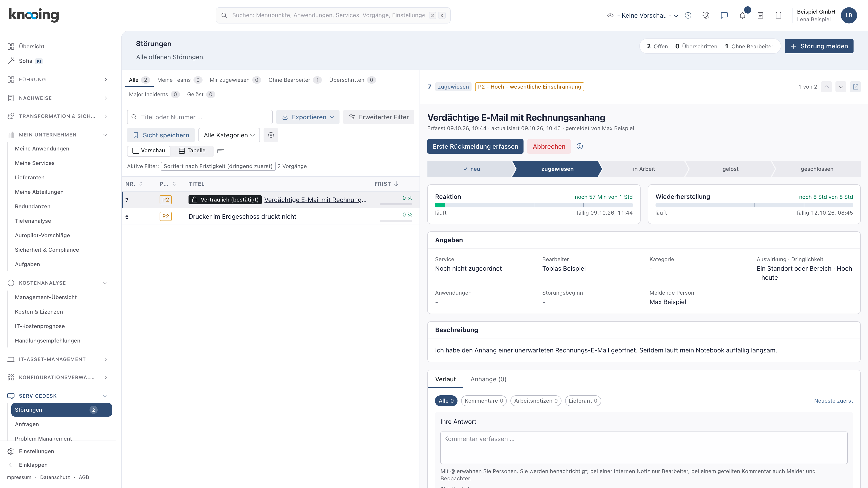
Task: Open the clipboard icon in header
Action: 778,15
